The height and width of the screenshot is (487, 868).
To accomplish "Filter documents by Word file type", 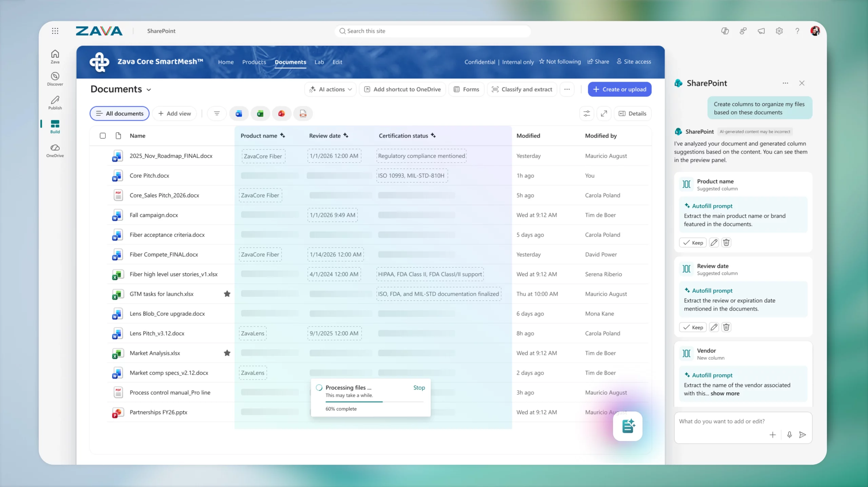I will click(x=239, y=113).
